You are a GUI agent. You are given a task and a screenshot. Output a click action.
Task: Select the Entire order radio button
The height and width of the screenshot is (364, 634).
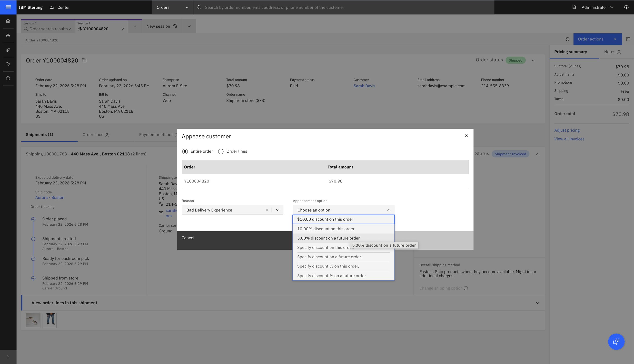point(185,152)
